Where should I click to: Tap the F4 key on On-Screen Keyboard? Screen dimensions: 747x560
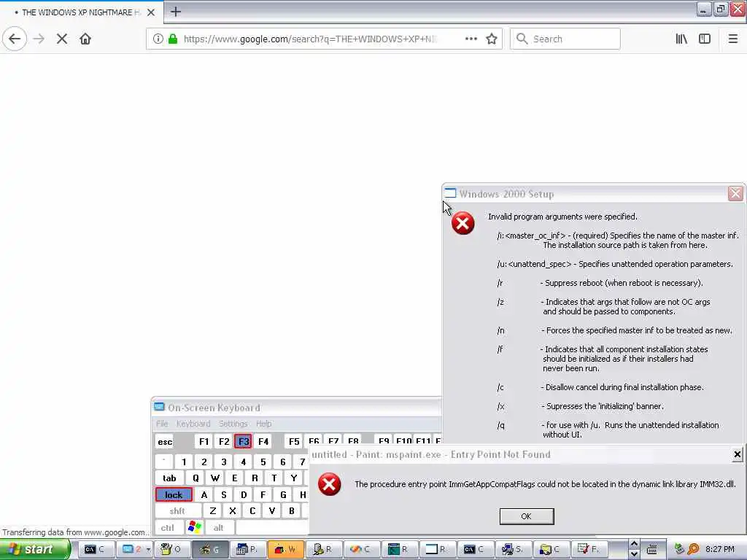point(263,441)
